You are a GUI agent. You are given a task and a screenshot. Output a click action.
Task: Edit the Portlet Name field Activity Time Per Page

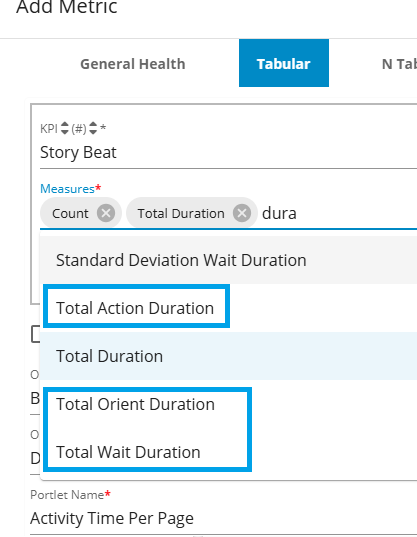[223, 518]
